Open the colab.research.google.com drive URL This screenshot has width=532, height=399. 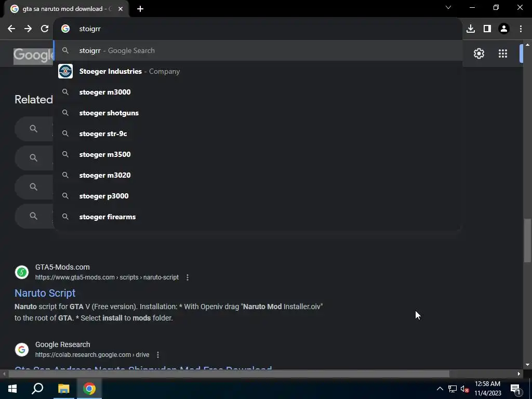click(x=92, y=355)
